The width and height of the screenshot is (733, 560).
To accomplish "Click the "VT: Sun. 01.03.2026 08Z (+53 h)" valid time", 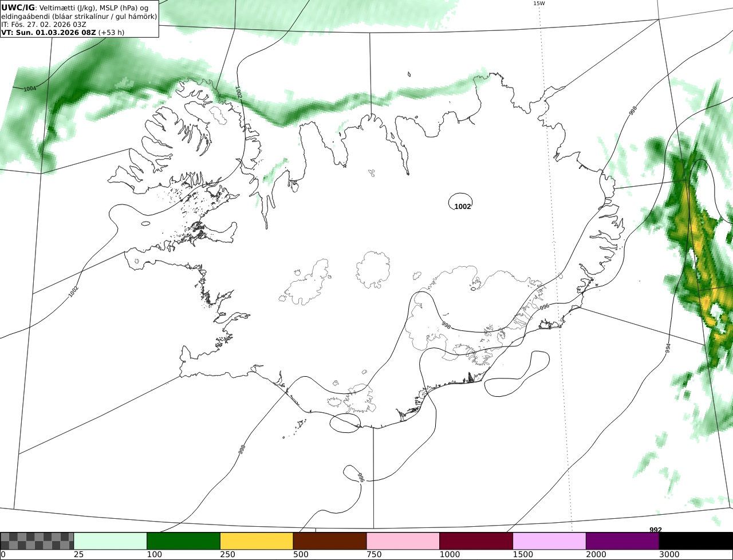I will [62, 33].
